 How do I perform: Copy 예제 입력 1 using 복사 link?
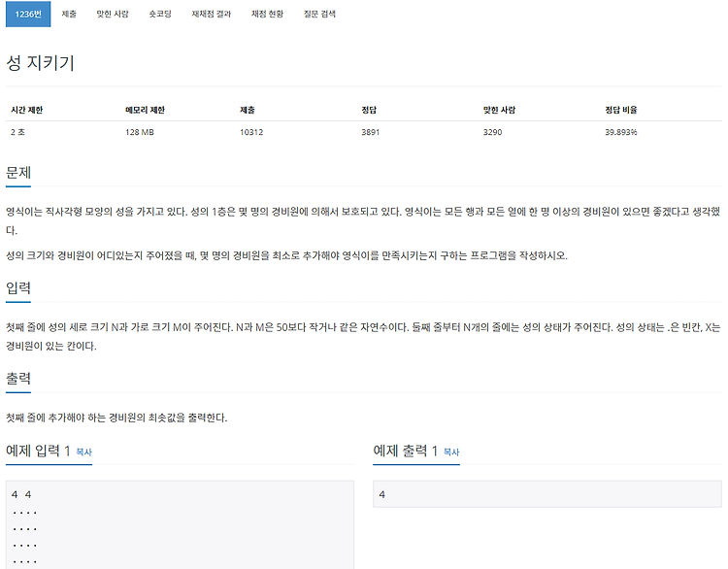pyautogui.click(x=84, y=452)
